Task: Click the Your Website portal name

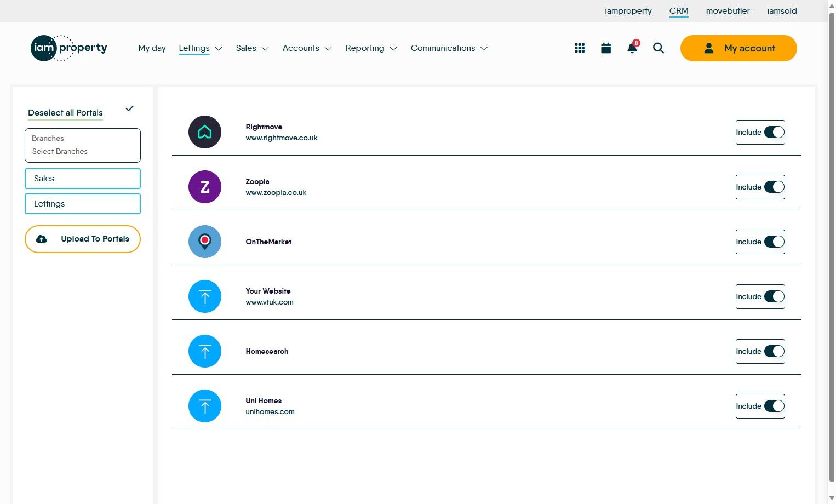Action: point(268,291)
